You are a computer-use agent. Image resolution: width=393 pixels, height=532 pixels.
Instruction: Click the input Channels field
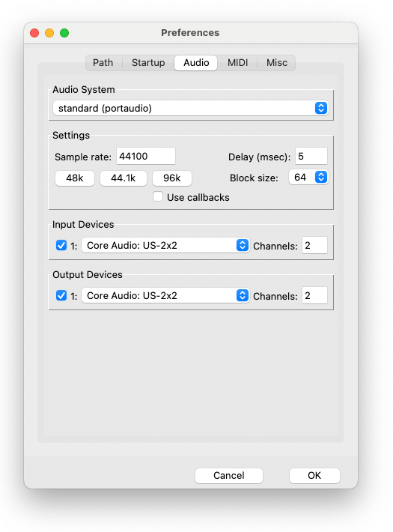[314, 245]
